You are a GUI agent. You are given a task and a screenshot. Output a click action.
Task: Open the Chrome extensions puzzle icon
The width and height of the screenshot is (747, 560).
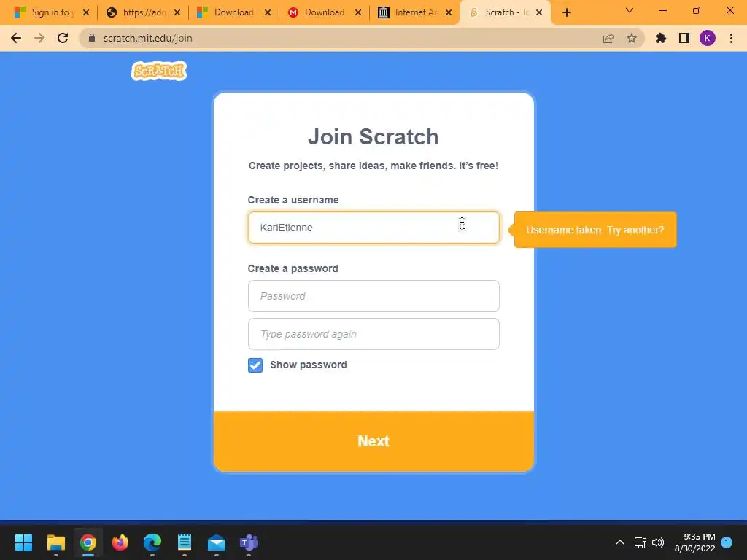point(661,38)
